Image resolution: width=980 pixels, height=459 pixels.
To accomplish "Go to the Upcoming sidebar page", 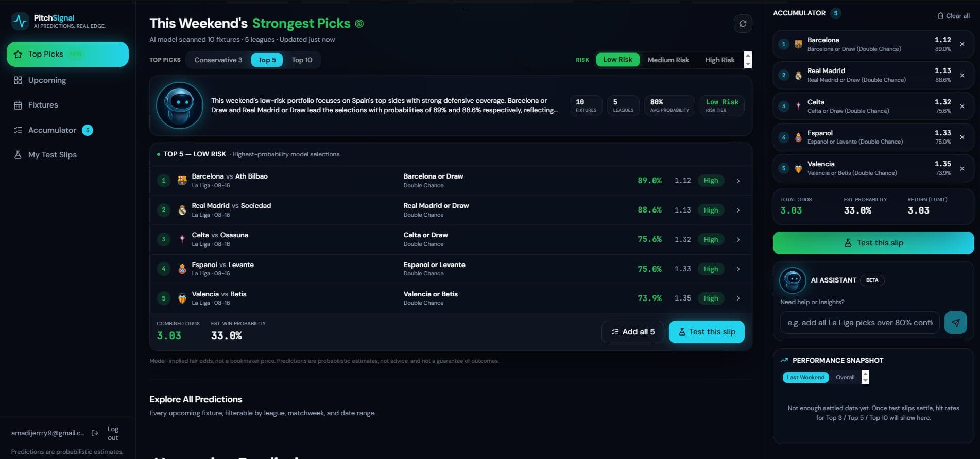I will 67,80.
